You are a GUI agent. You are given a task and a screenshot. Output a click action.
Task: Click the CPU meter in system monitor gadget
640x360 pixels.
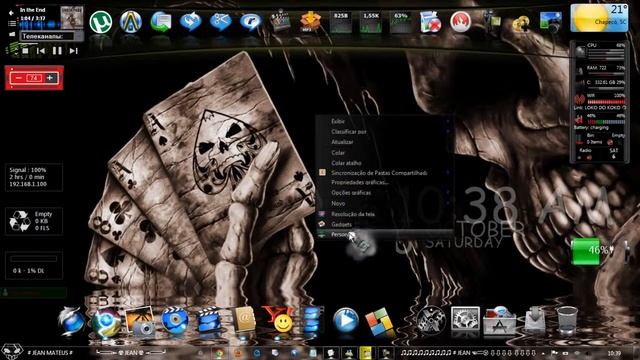(601, 51)
